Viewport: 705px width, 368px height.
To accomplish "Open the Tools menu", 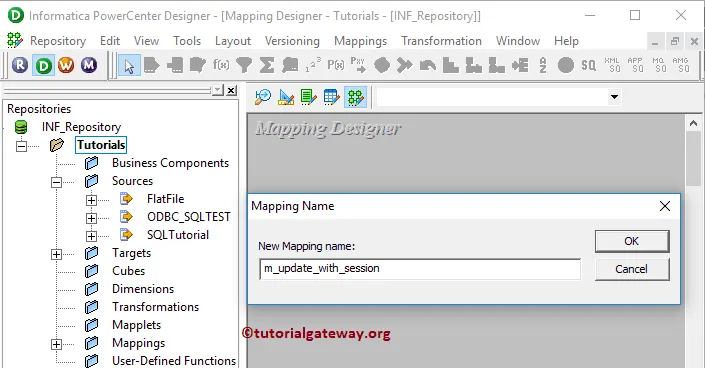I will (x=187, y=41).
